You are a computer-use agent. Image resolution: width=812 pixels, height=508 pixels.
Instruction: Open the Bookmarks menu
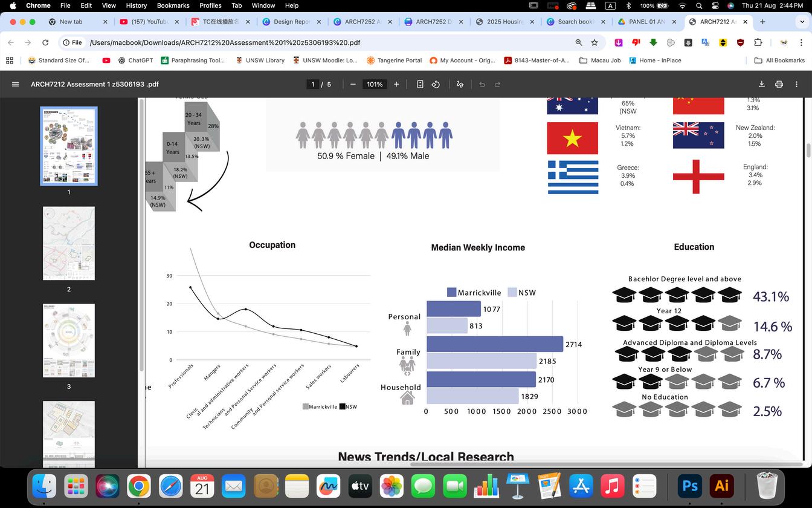coord(173,5)
